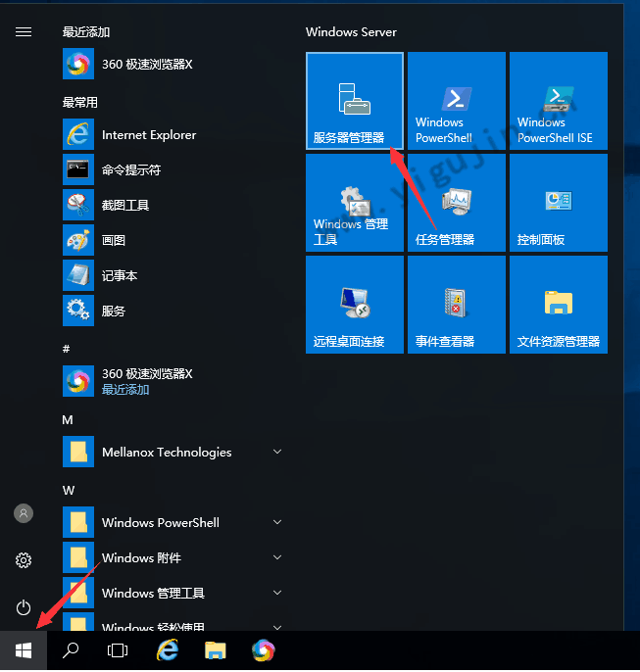Open the Server Manager tile

(x=354, y=101)
